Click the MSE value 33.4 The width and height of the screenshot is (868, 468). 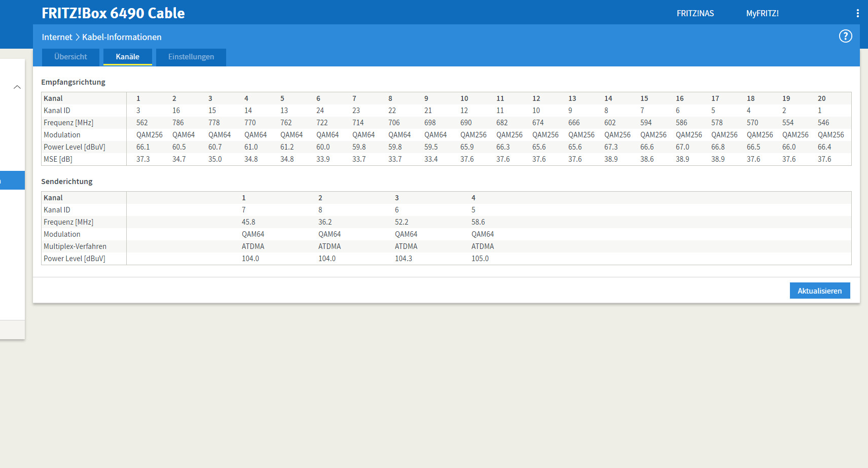pyautogui.click(x=431, y=159)
